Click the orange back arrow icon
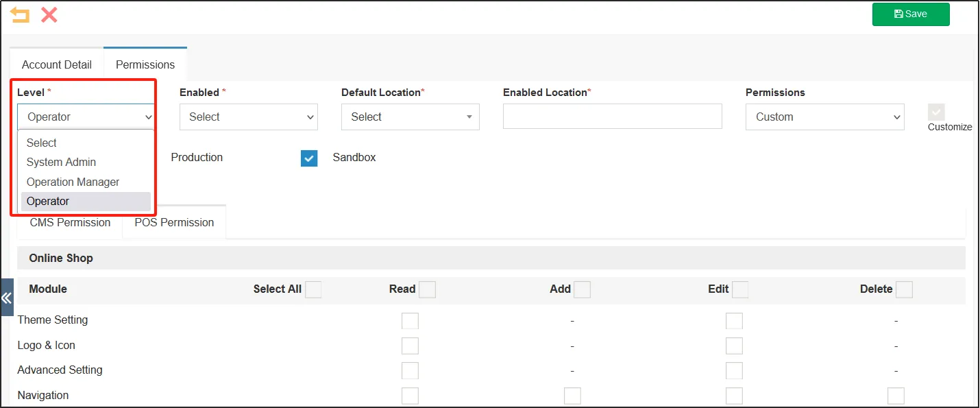 point(20,15)
